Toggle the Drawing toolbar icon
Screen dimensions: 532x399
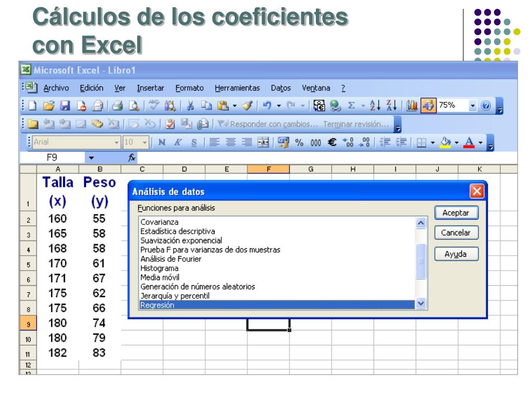[x=428, y=105]
